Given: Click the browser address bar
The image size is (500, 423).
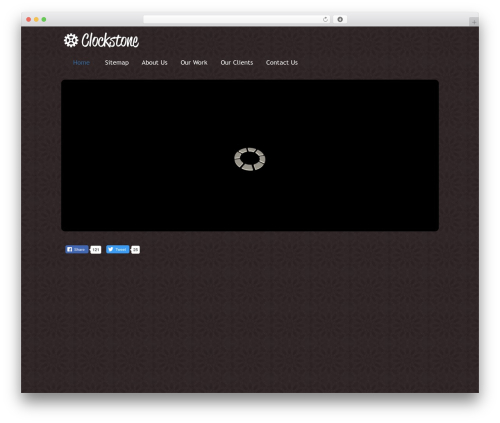Looking at the screenshot, I should point(237,20).
